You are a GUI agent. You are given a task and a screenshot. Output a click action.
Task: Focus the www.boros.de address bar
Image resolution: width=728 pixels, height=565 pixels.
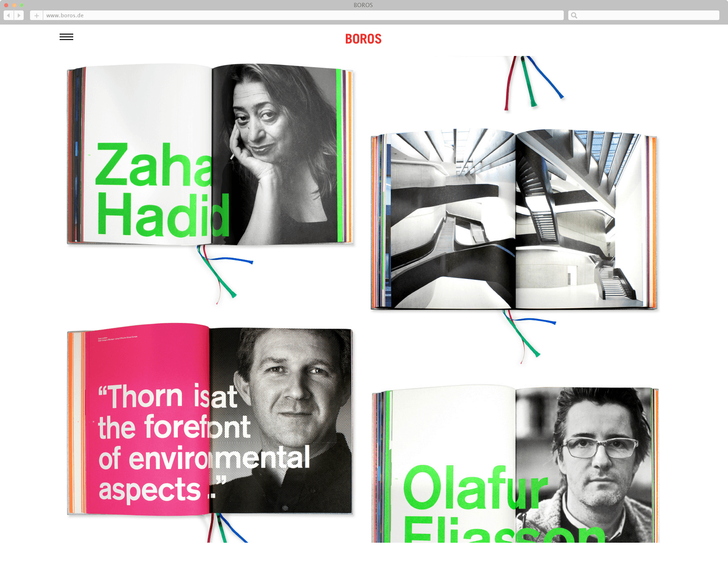click(303, 15)
